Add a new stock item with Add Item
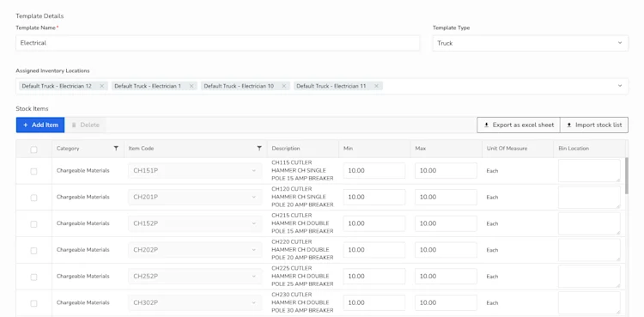Screen dimensions: 644x317 pos(40,125)
